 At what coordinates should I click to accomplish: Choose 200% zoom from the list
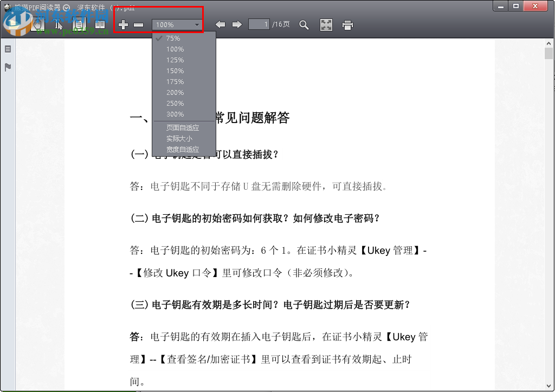coord(175,92)
